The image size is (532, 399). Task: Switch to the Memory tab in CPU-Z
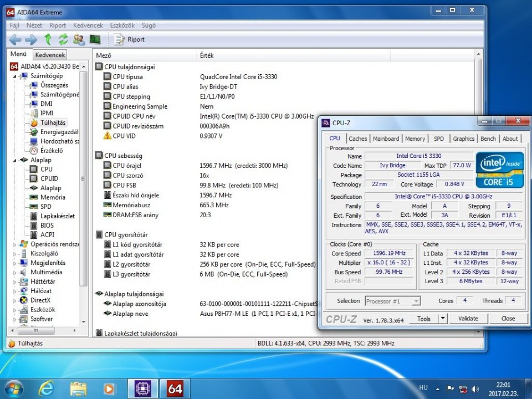[415, 139]
